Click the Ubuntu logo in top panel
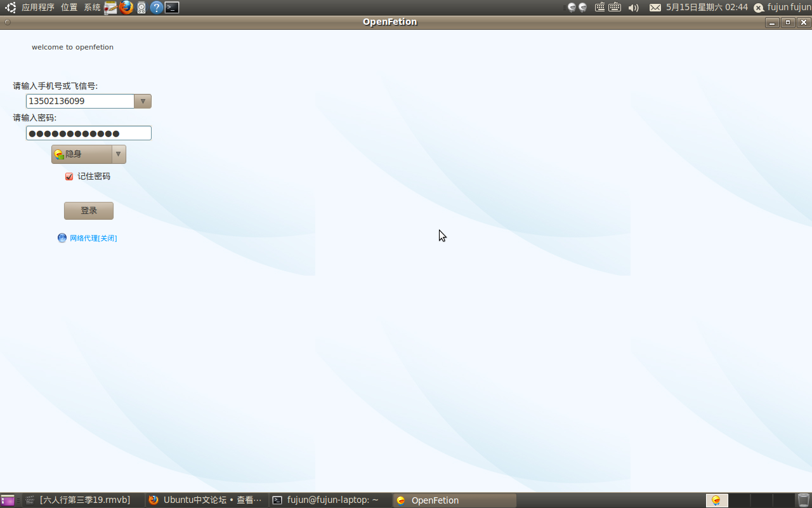The height and width of the screenshot is (508, 812). (x=11, y=8)
